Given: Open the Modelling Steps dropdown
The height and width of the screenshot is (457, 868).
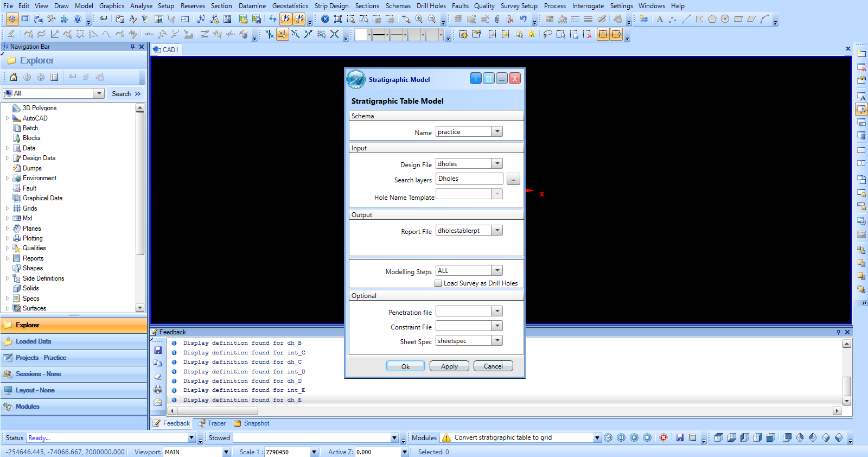Looking at the screenshot, I should click(497, 271).
